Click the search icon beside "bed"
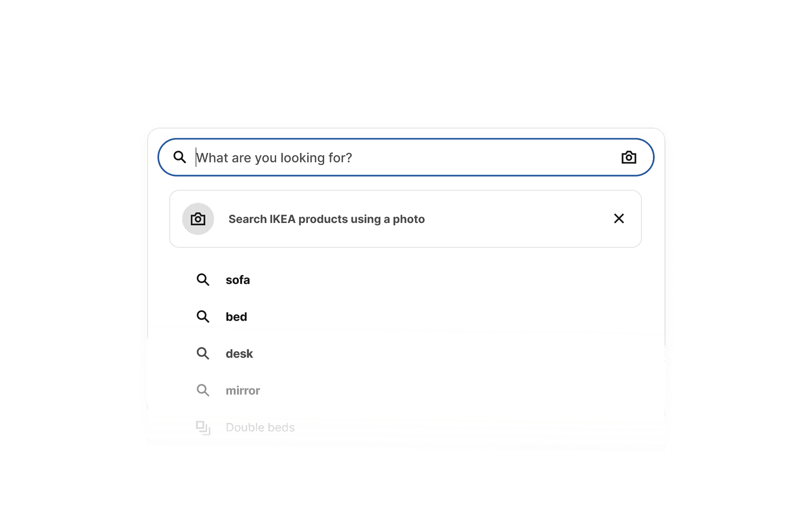The image size is (812, 516). pos(203,317)
